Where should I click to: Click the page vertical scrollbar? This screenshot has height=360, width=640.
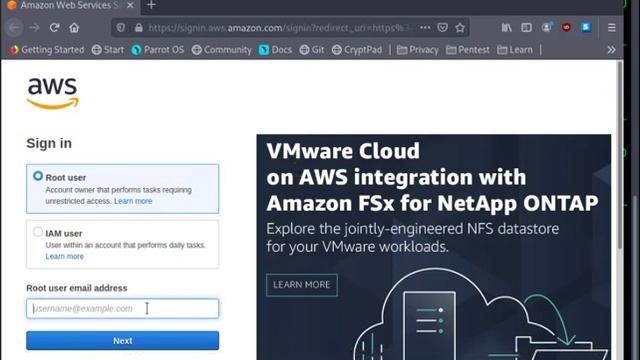click(620, 155)
